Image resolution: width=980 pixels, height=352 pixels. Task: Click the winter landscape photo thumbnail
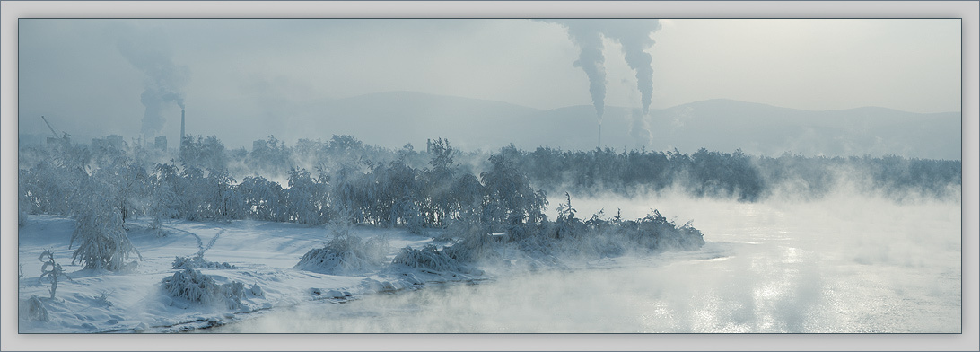pyautogui.click(x=490, y=176)
